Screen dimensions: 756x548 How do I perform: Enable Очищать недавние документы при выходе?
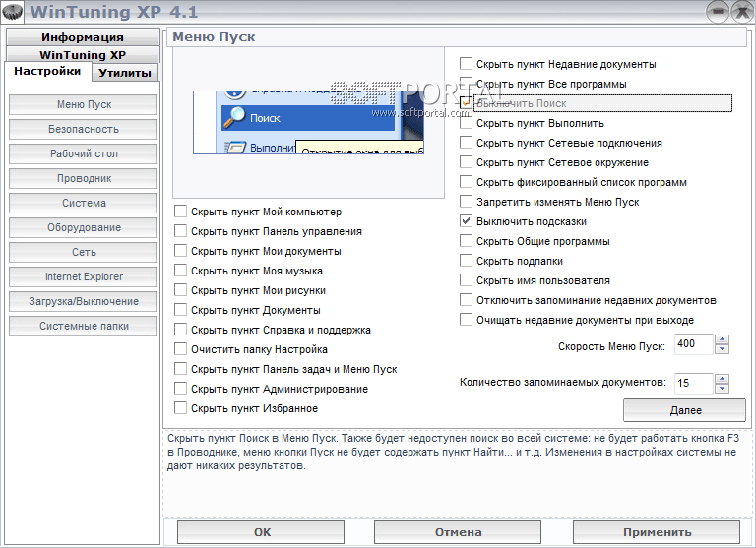[x=466, y=320]
